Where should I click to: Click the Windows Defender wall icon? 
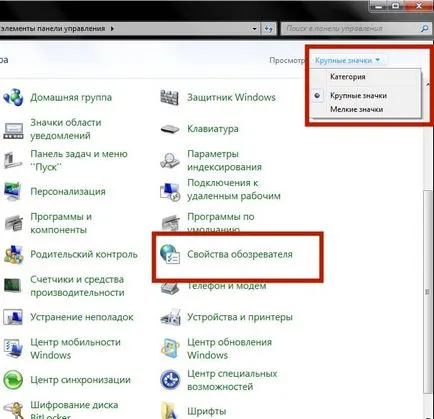(170, 97)
